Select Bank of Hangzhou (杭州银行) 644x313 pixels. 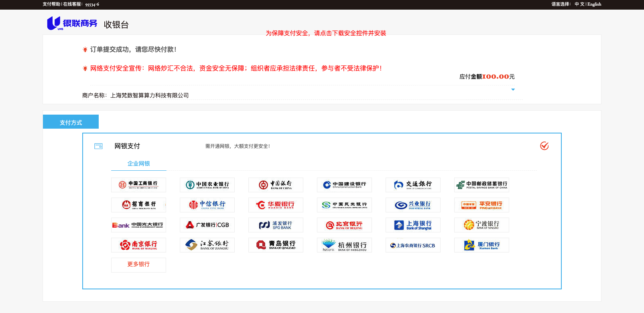pyautogui.click(x=344, y=245)
